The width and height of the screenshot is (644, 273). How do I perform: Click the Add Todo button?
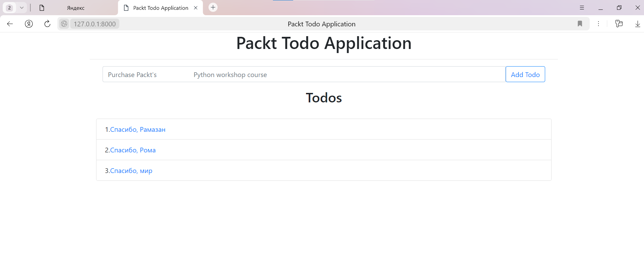coord(525,74)
